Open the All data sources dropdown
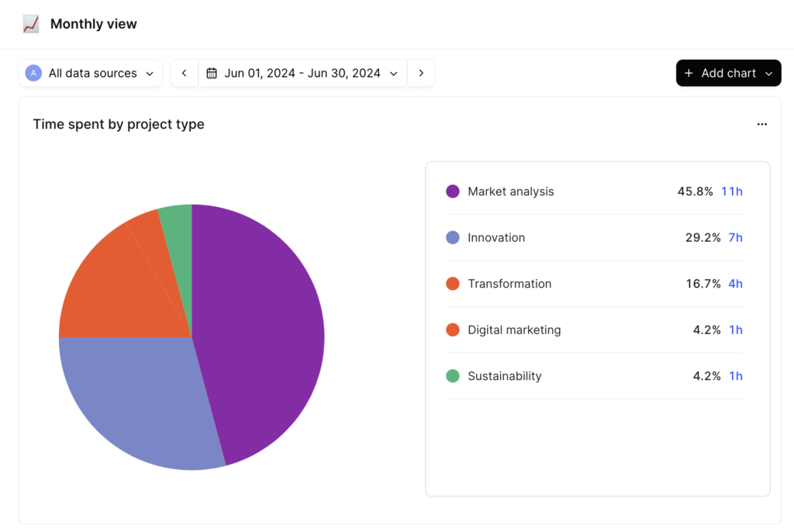The image size is (794, 532). (x=90, y=72)
